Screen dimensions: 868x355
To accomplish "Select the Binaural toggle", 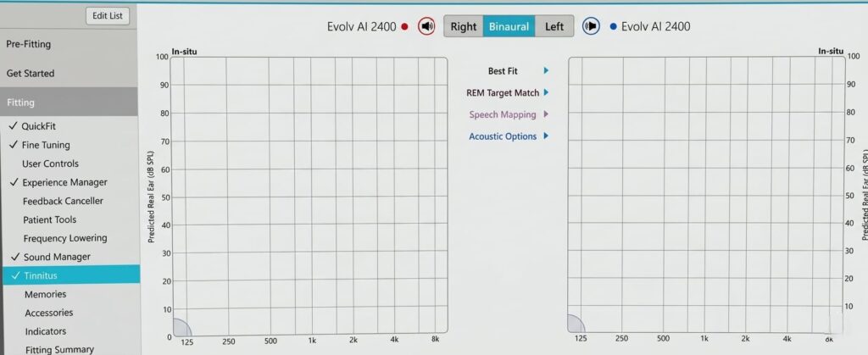I will 509,26.
